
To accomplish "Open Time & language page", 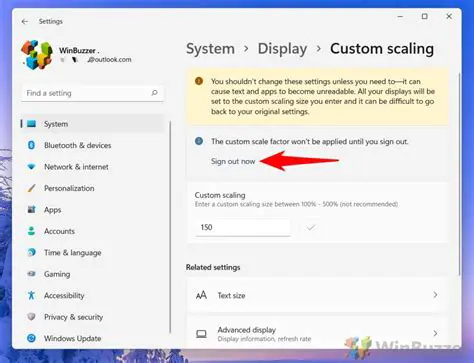I will point(92,252).
